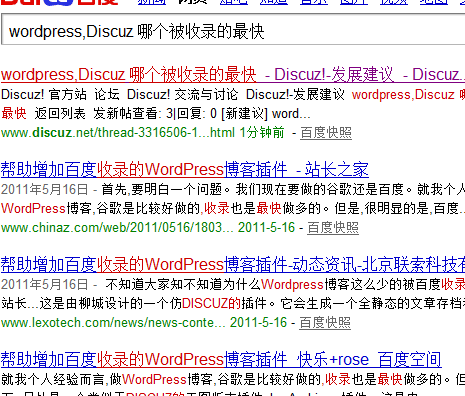This screenshot has height=396, width=465.
Task: Open the 站长之家 WordPress博客插件 result title
Action: (x=184, y=169)
